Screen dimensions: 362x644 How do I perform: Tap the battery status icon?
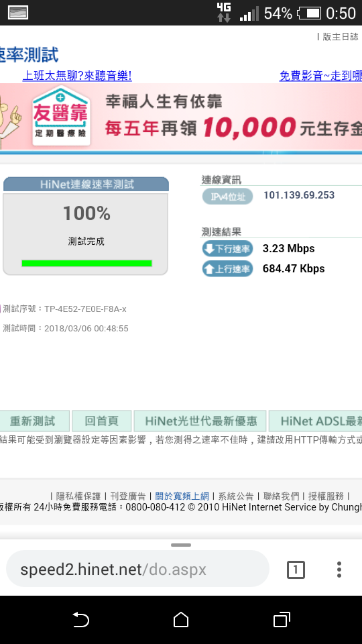[309, 13]
